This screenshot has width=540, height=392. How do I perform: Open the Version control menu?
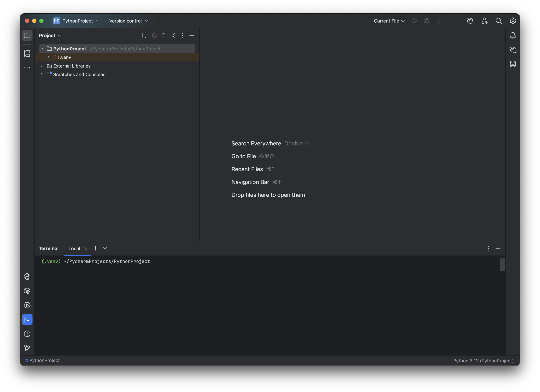(129, 21)
